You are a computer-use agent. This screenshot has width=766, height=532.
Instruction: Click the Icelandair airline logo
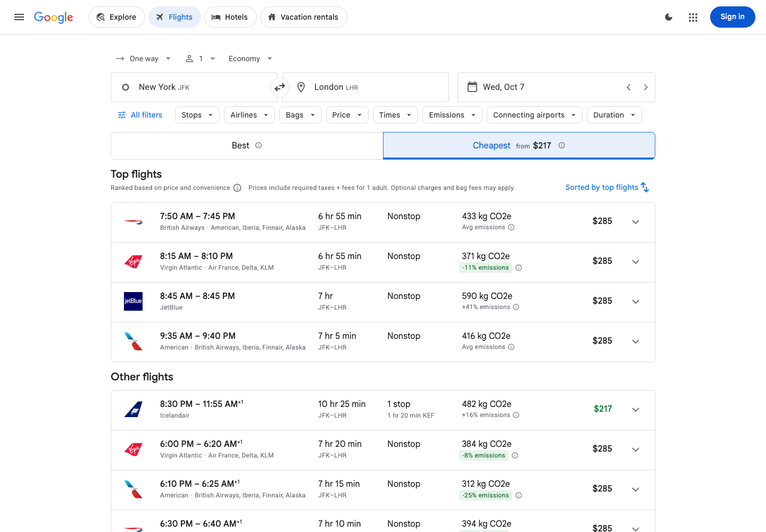tap(133, 409)
